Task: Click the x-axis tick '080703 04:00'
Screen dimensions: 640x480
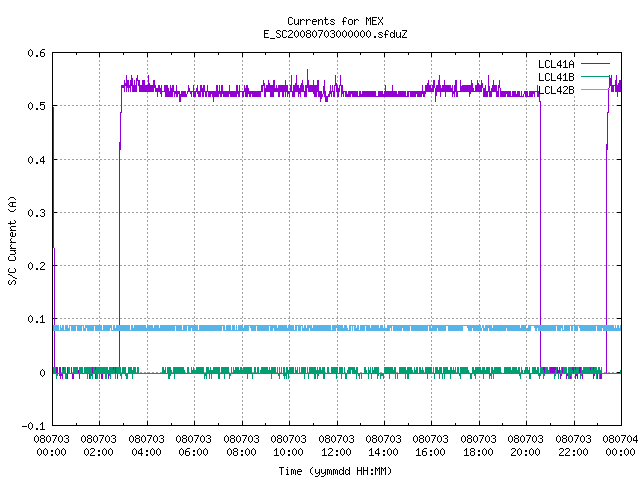Action: pos(147,446)
